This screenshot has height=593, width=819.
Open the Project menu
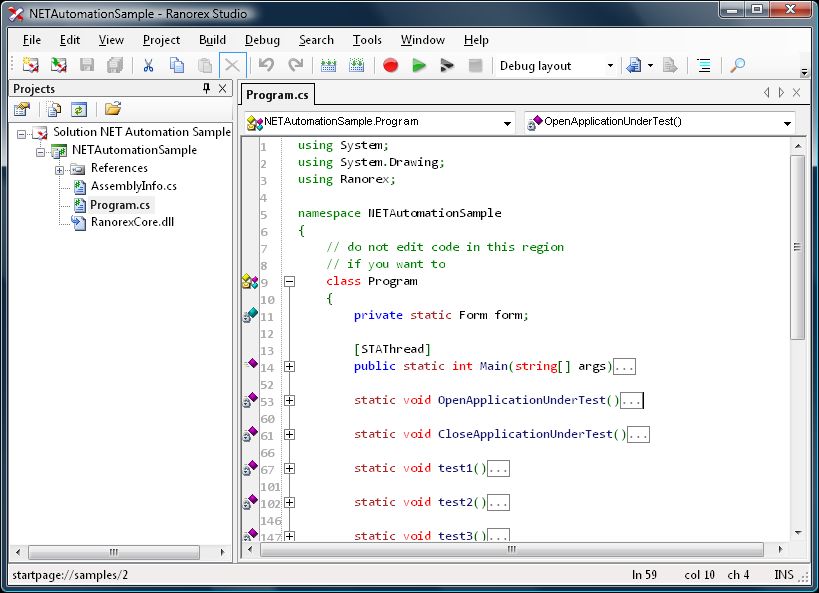point(161,40)
